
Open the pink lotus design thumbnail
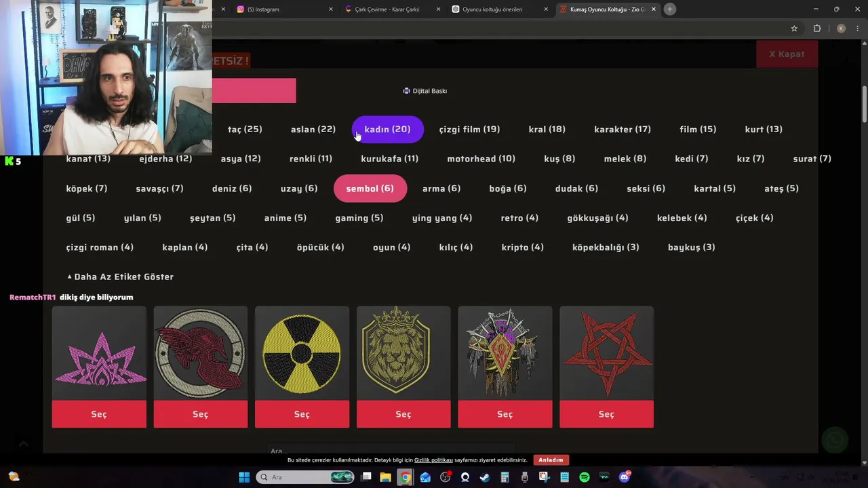(x=99, y=353)
